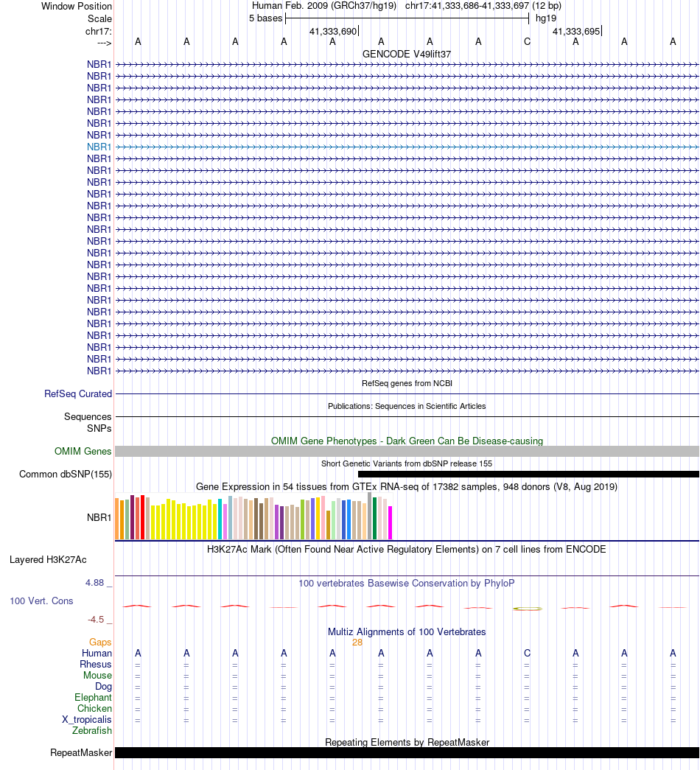Click the dark green bar in GTEx chart
The width and height of the screenshot is (700, 770).
[375, 519]
